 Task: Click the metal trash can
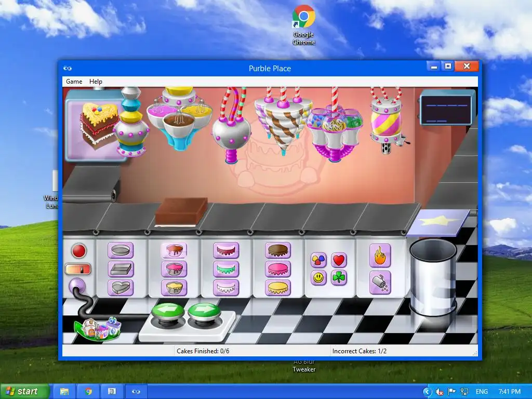point(433,277)
